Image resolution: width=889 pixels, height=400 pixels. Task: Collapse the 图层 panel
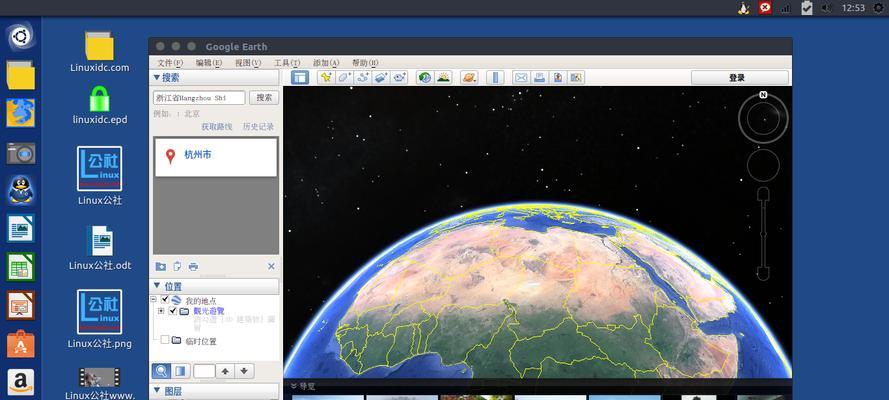point(157,390)
